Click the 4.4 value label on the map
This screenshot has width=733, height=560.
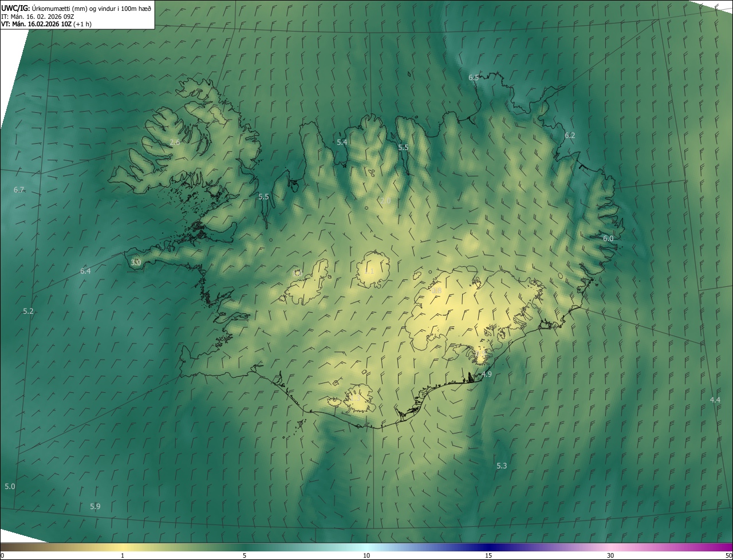715,400
